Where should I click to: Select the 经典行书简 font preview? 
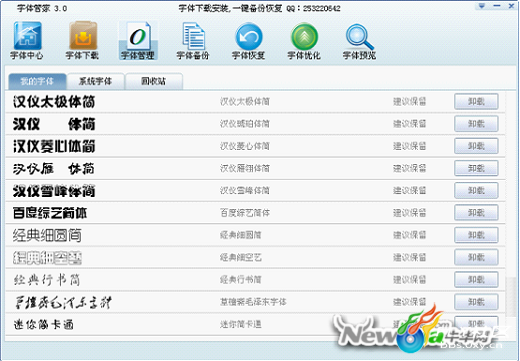tap(47, 280)
